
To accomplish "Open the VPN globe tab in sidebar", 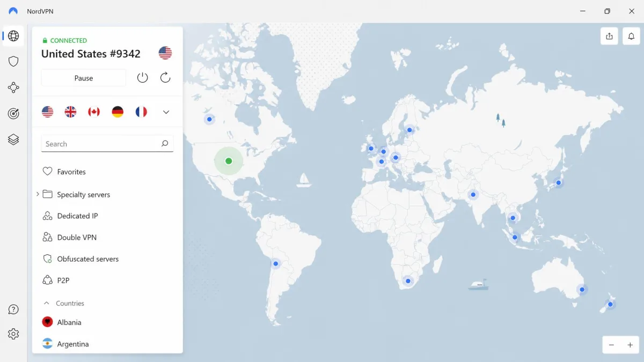I will 13,36.
